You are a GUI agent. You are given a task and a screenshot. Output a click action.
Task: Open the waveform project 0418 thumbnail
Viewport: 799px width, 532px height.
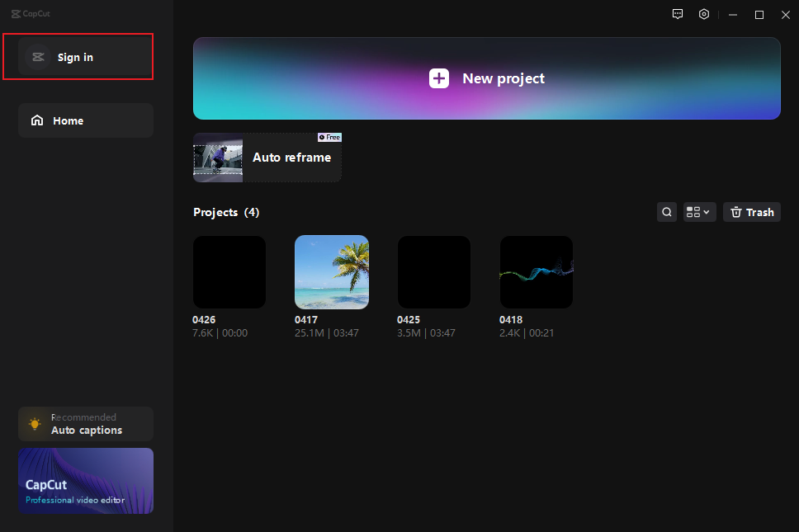pos(537,272)
